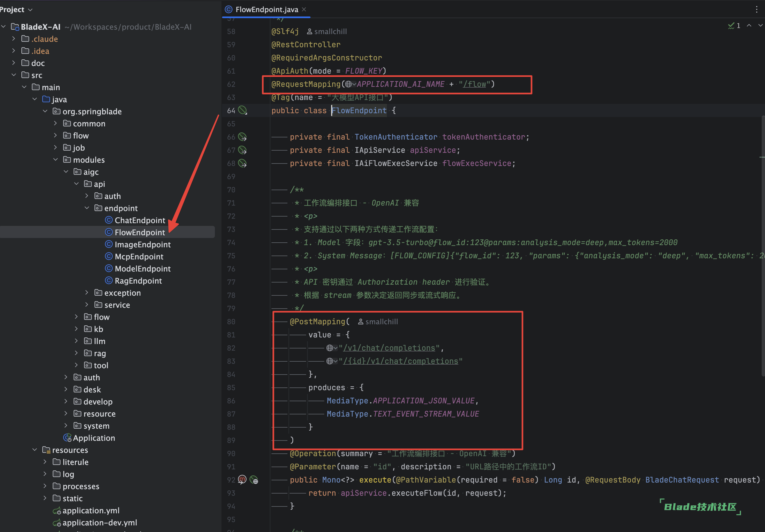Click the gutter injection icon on line 68
Image resolution: width=765 pixels, height=532 pixels.
(243, 163)
